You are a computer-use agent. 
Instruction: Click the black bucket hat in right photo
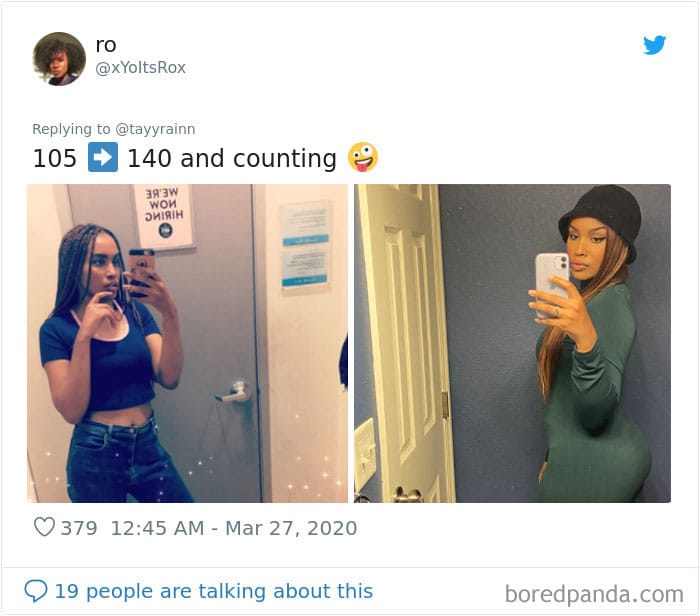click(602, 221)
